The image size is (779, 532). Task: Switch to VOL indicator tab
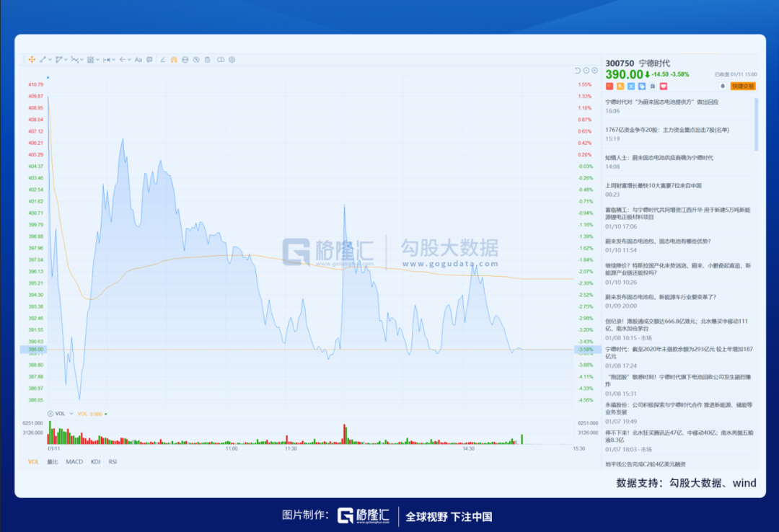(x=33, y=462)
